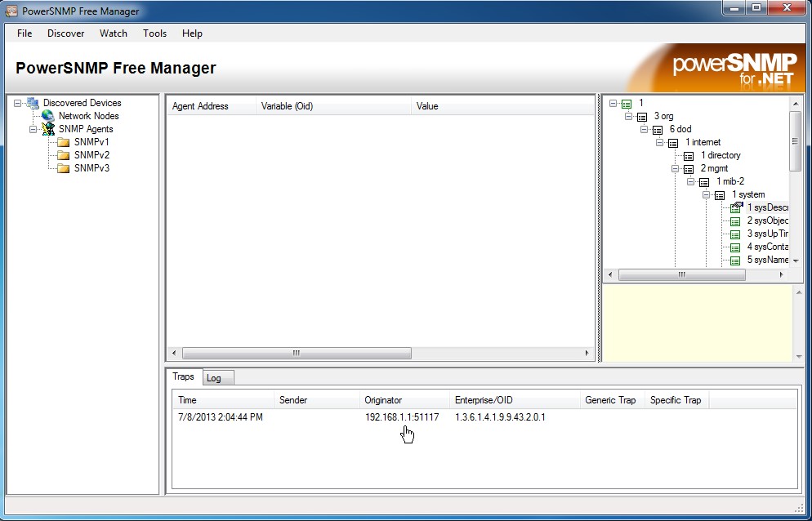
Task: Collapse the 6 dod node
Action: coord(645,129)
